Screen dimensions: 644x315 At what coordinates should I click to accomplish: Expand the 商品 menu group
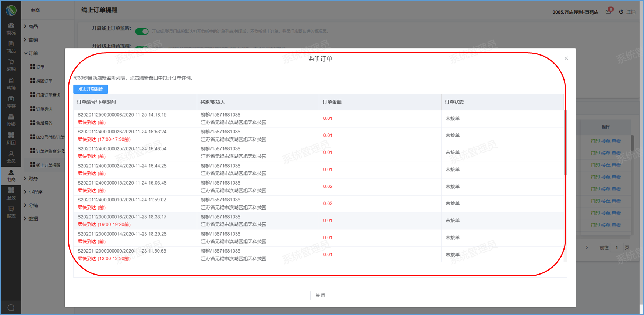point(33,26)
